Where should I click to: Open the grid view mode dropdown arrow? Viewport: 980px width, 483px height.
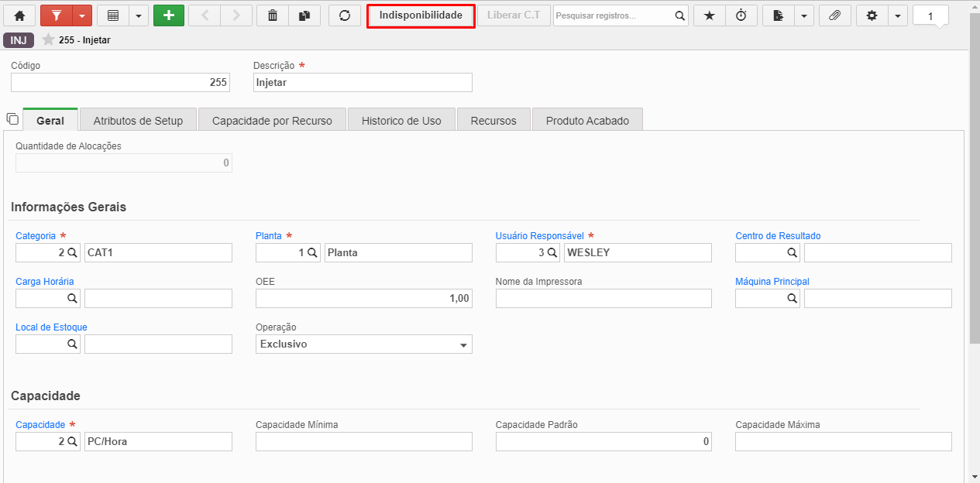click(x=139, y=15)
